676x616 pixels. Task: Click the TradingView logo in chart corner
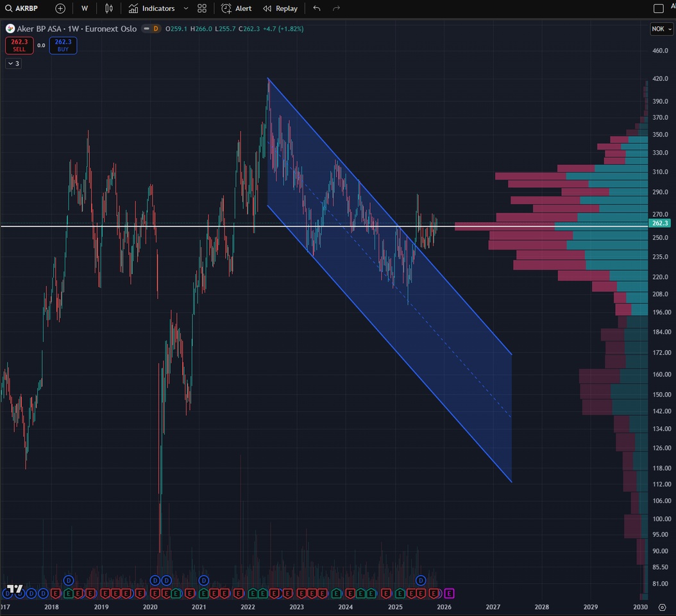[x=15, y=588]
